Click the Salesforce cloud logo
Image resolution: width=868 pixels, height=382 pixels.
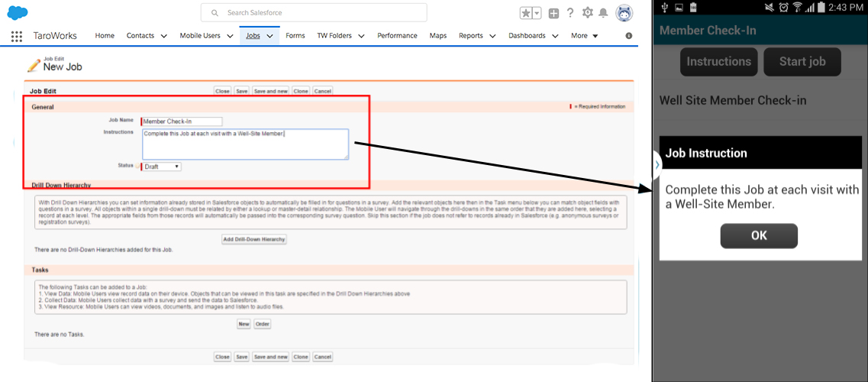pyautogui.click(x=18, y=12)
